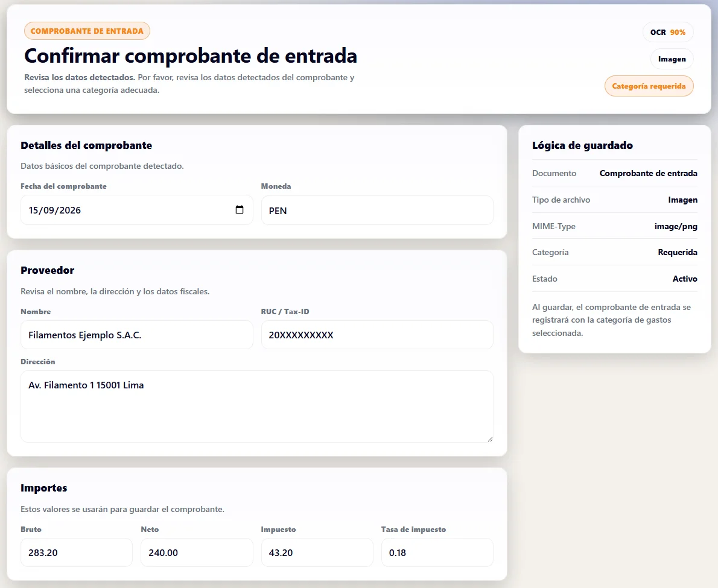The image size is (718, 588).
Task: Click the bold 'Revisa los datos detectados.' text
Action: [80, 77]
